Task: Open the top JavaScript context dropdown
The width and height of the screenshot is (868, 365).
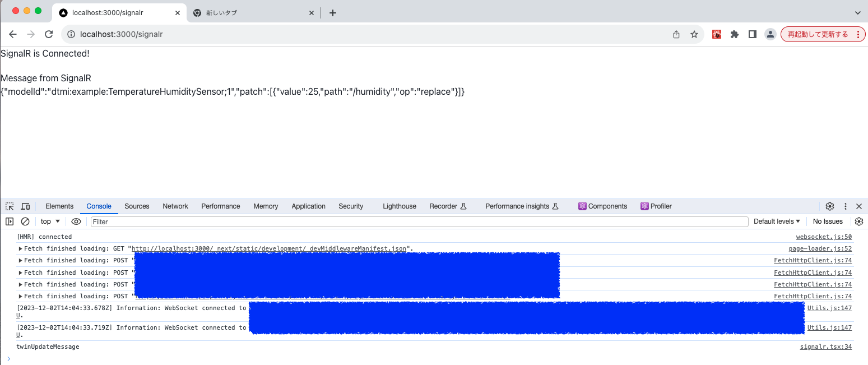Action: pyautogui.click(x=50, y=221)
